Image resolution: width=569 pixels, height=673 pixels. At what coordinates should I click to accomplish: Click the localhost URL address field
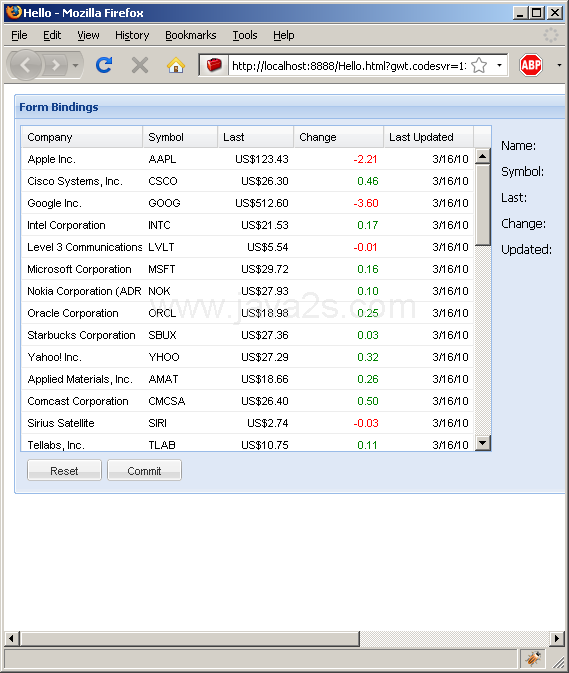point(348,66)
